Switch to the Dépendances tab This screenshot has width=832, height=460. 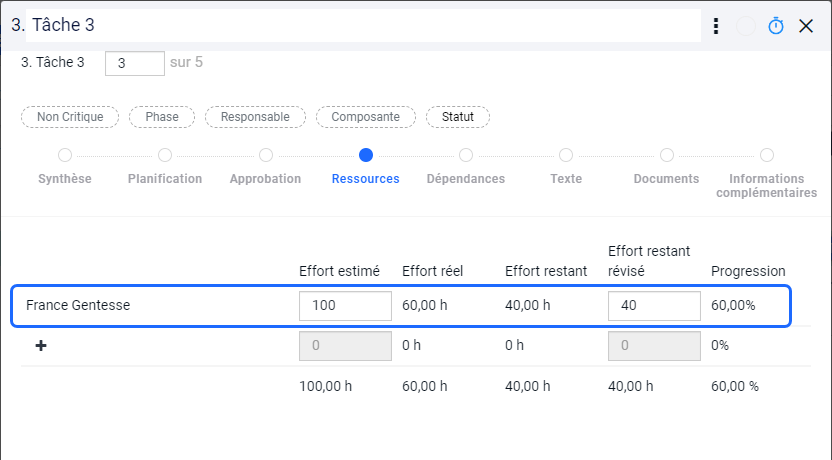pos(466,179)
